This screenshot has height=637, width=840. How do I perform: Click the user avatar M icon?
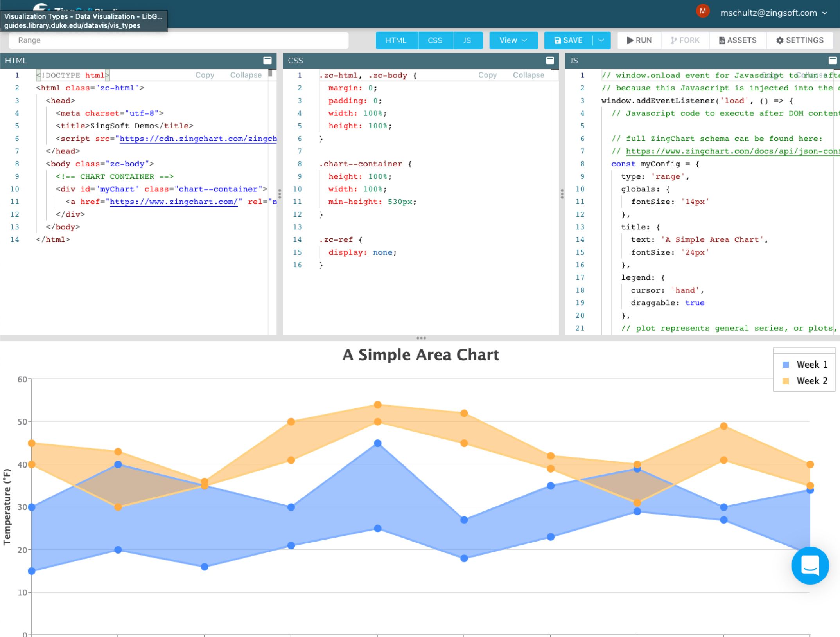tap(702, 11)
